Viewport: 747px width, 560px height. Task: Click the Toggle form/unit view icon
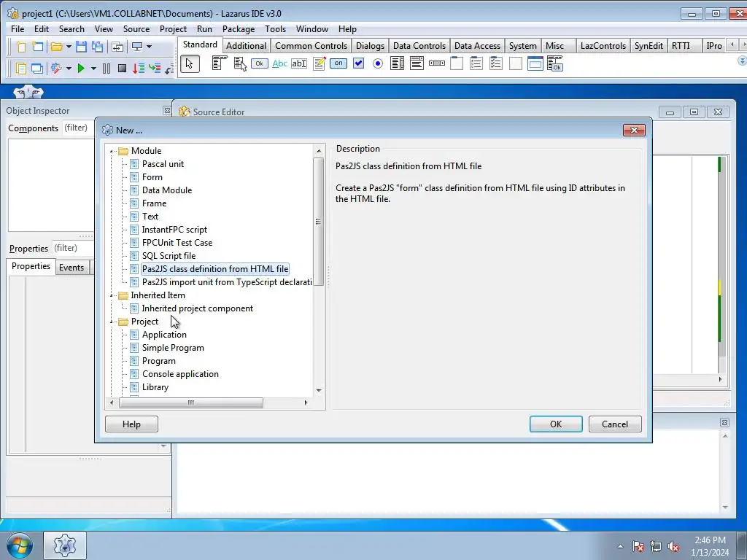point(117,47)
